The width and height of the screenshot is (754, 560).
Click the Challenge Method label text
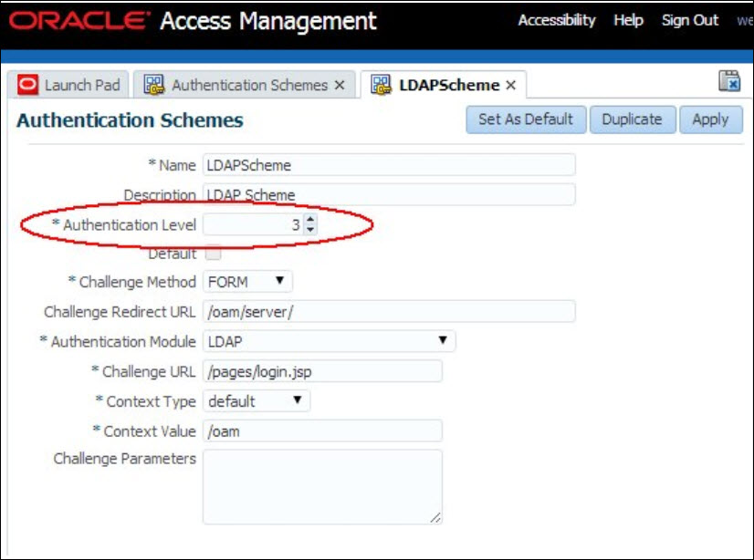click(x=137, y=282)
